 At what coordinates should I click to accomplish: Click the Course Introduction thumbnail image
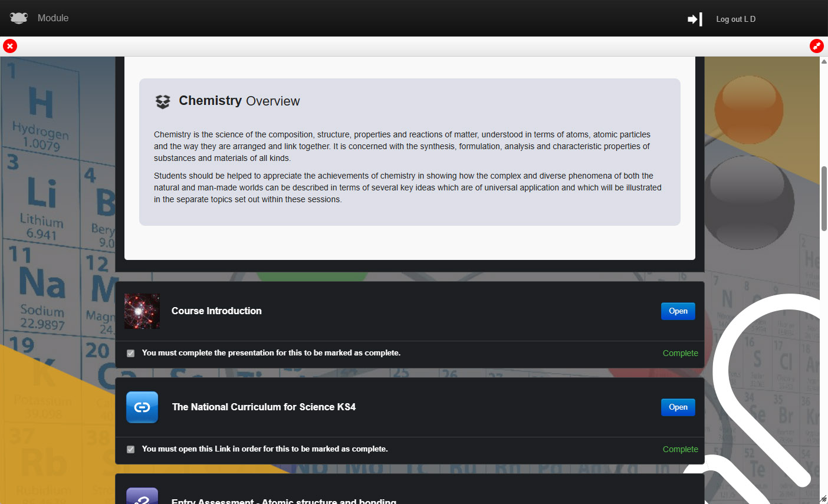point(142,311)
